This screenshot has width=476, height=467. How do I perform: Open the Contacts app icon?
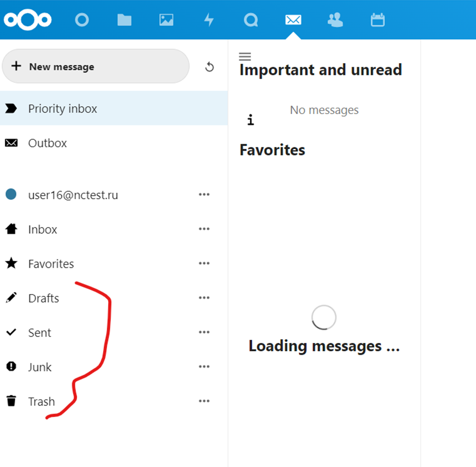tap(335, 20)
